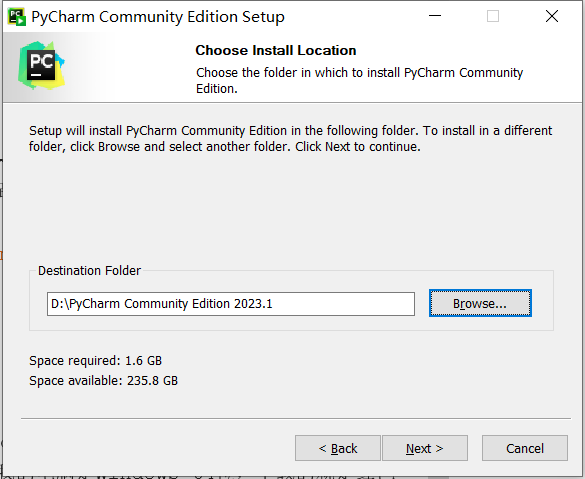Click the background window strip below the dialog
585x479 pixels.
pyautogui.click(x=224, y=477)
